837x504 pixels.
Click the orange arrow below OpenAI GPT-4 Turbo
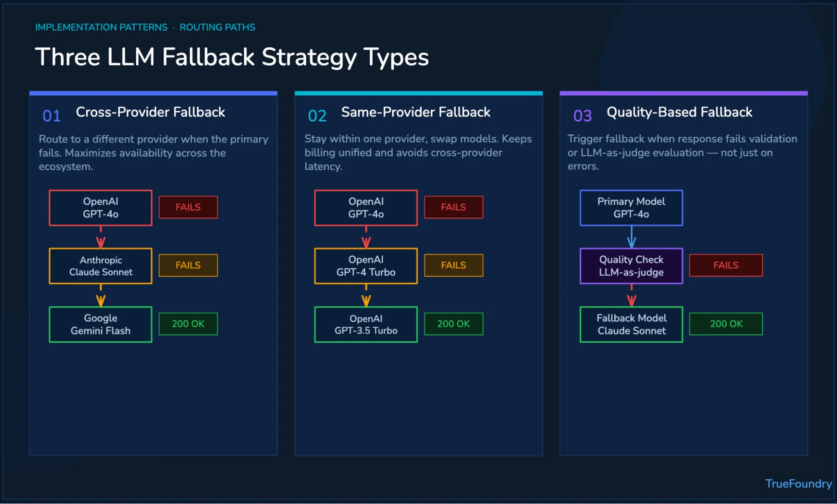coord(366,296)
